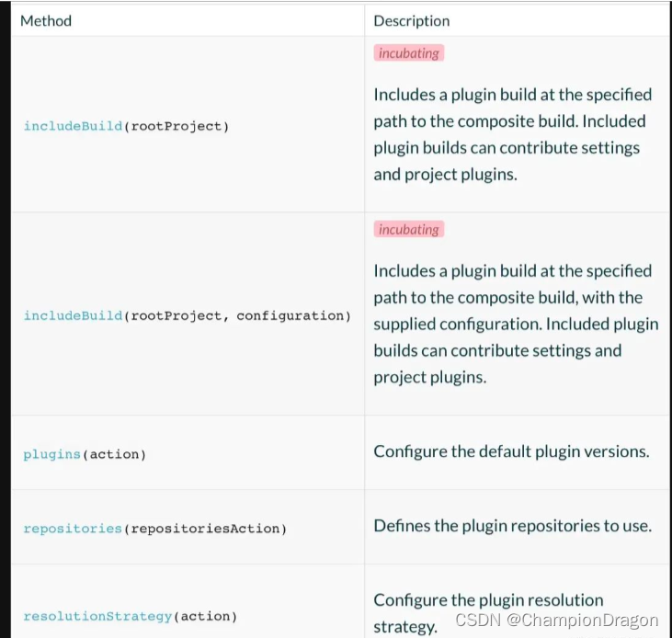Click the 'Configure the plugin resolution strategy' description
The height and width of the screenshot is (638, 672).
(487, 600)
